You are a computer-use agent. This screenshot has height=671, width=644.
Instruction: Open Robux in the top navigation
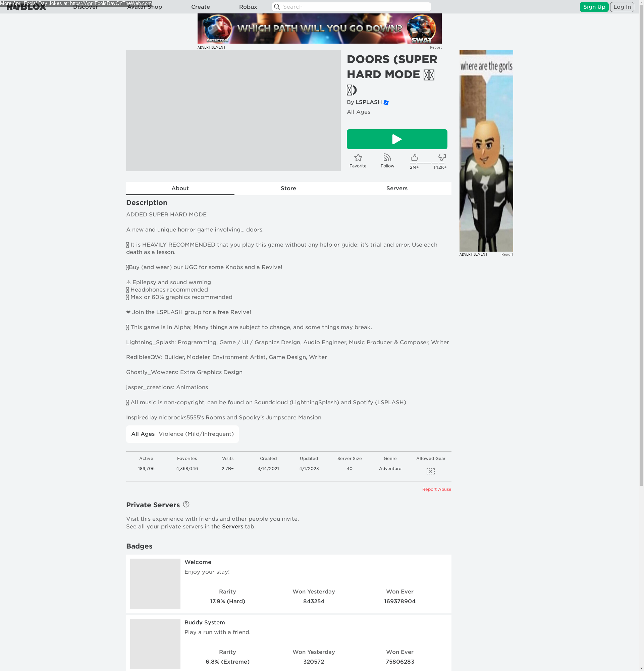click(x=248, y=7)
